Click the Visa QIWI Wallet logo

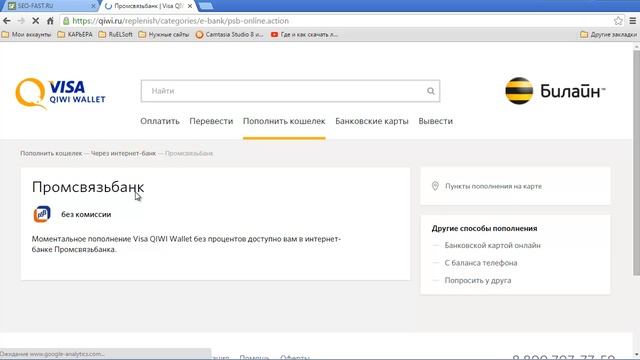click(60, 93)
